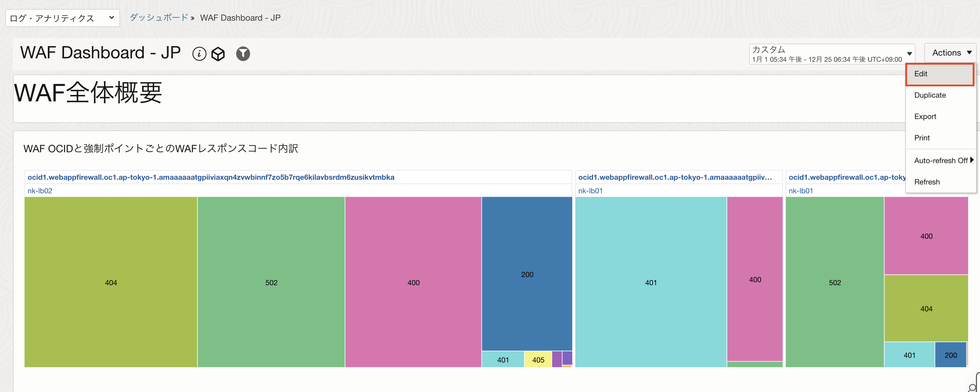Select the yellow 405 treemap tile

(x=537, y=360)
